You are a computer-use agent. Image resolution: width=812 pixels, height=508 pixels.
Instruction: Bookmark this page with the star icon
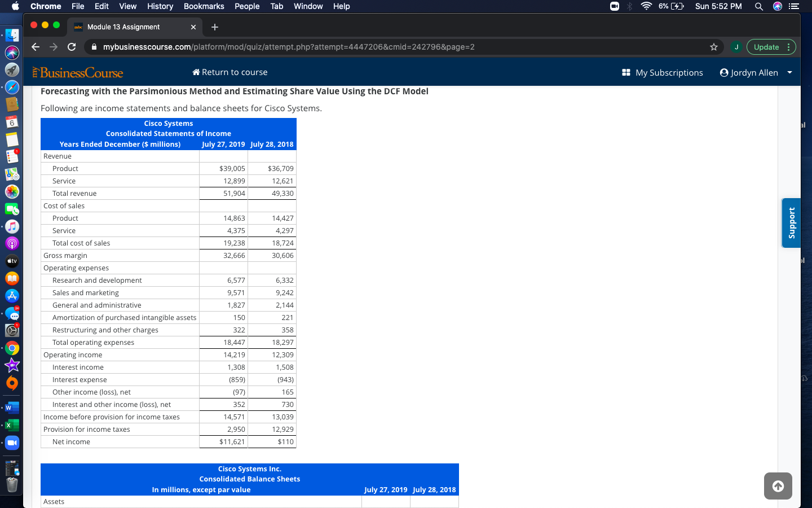[x=714, y=47]
